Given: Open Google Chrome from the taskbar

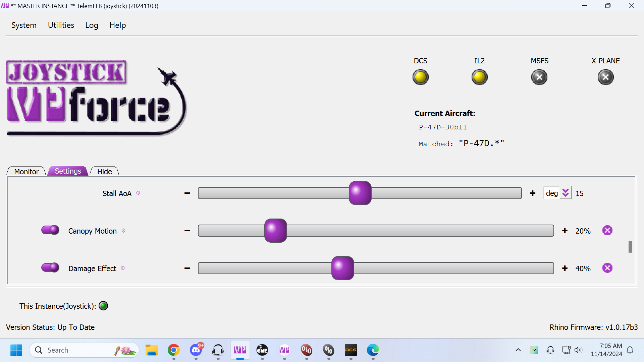Looking at the screenshot, I should 174,350.
